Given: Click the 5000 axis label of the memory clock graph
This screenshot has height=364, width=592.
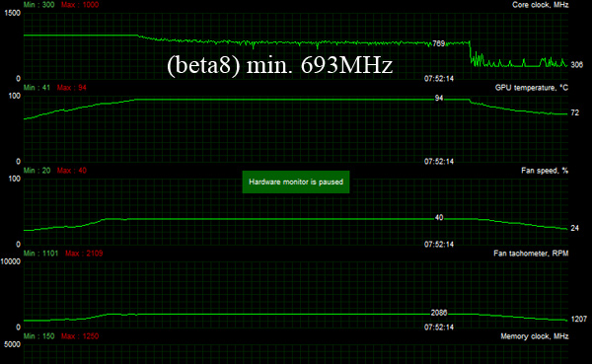Looking at the screenshot, I should point(12,344).
